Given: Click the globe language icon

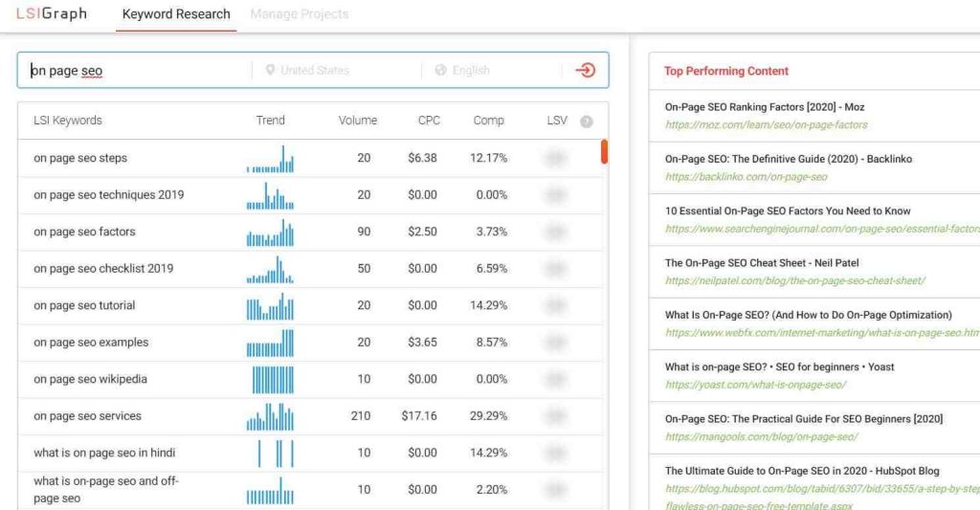Looking at the screenshot, I should [x=440, y=70].
